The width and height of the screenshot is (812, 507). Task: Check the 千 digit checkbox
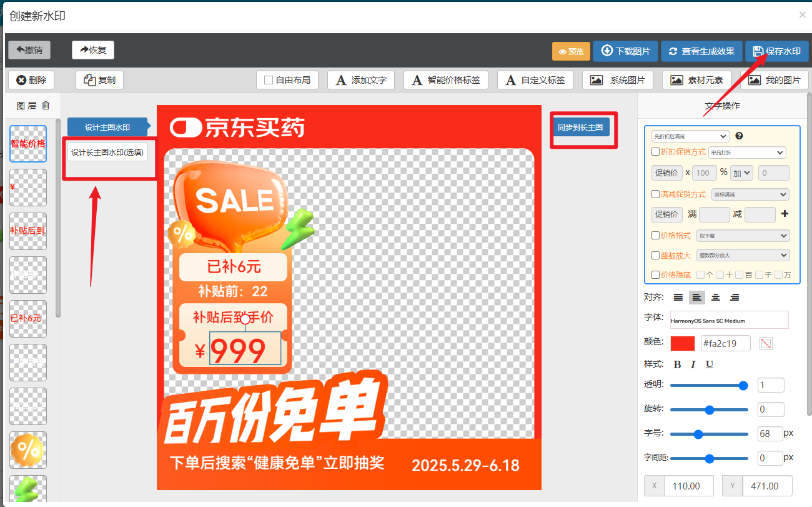coord(759,274)
